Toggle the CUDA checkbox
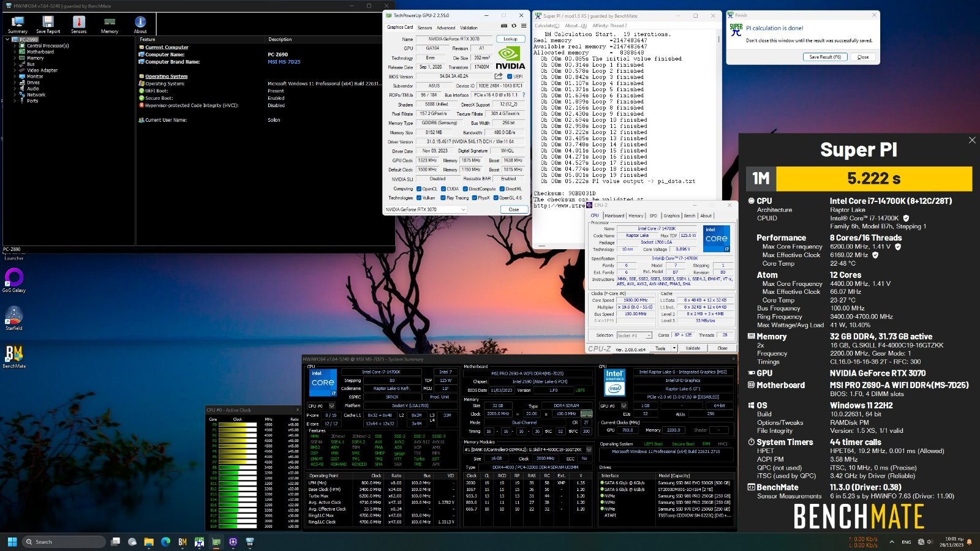The height and width of the screenshot is (551, 980). 443,189
